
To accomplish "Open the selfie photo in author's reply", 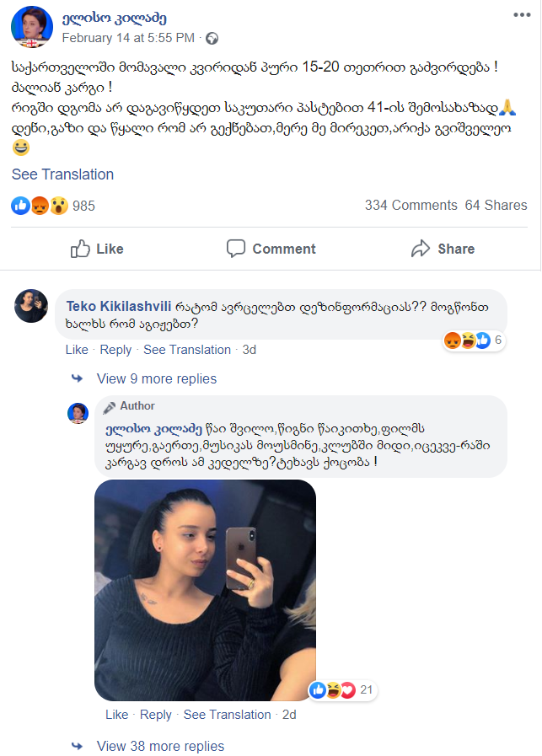I will pyautogui.click(x=206, y=590).
